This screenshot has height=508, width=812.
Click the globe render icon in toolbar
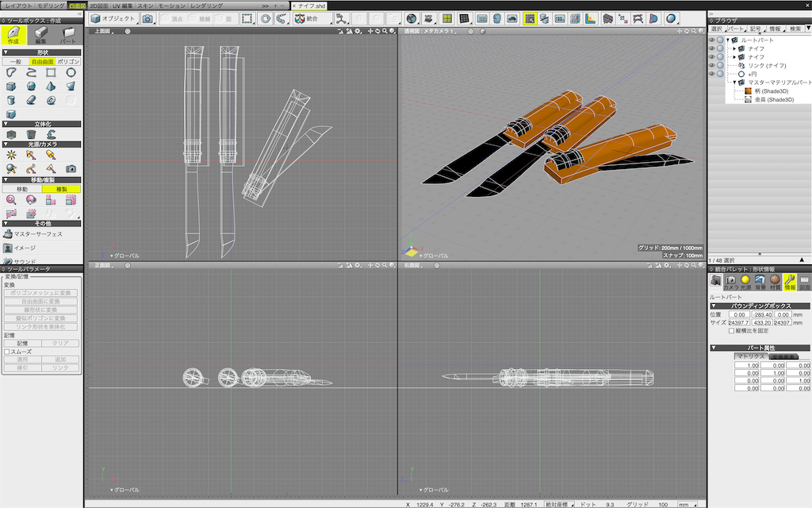[412, 19]
